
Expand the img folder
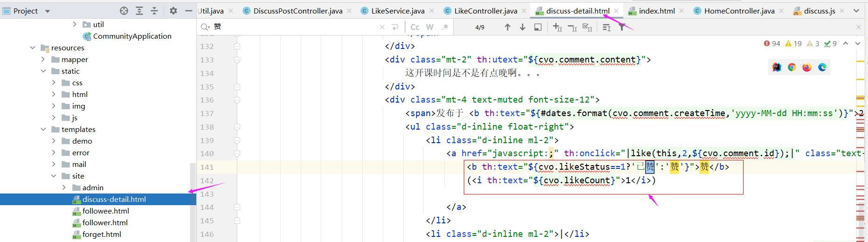click(54, 106)
